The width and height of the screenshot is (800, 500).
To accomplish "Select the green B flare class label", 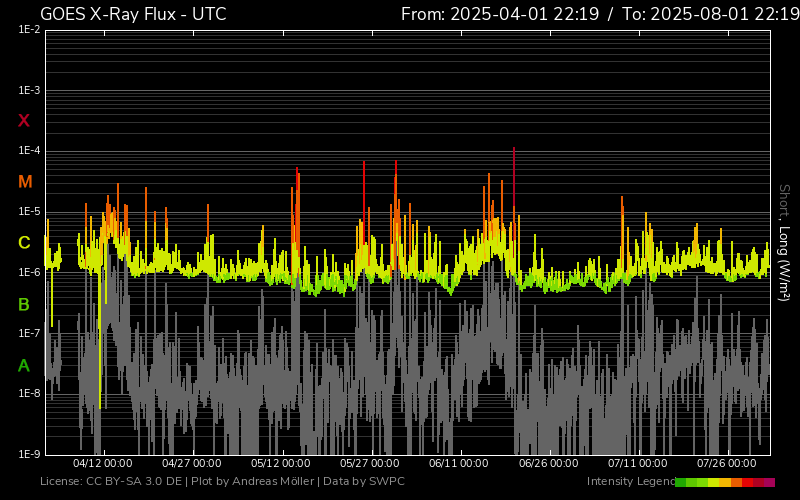I will [x=24, y=304].
